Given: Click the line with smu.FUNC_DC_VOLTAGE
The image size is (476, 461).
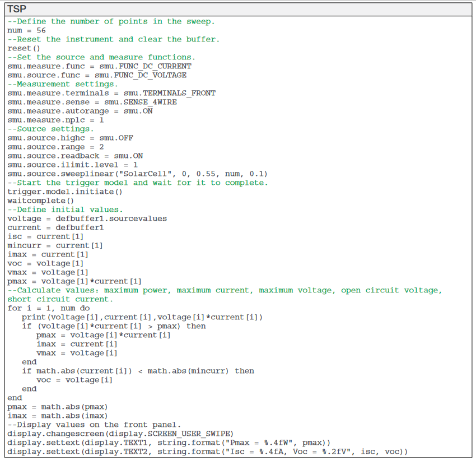Looking at the screenshot, I should point(97,75).
